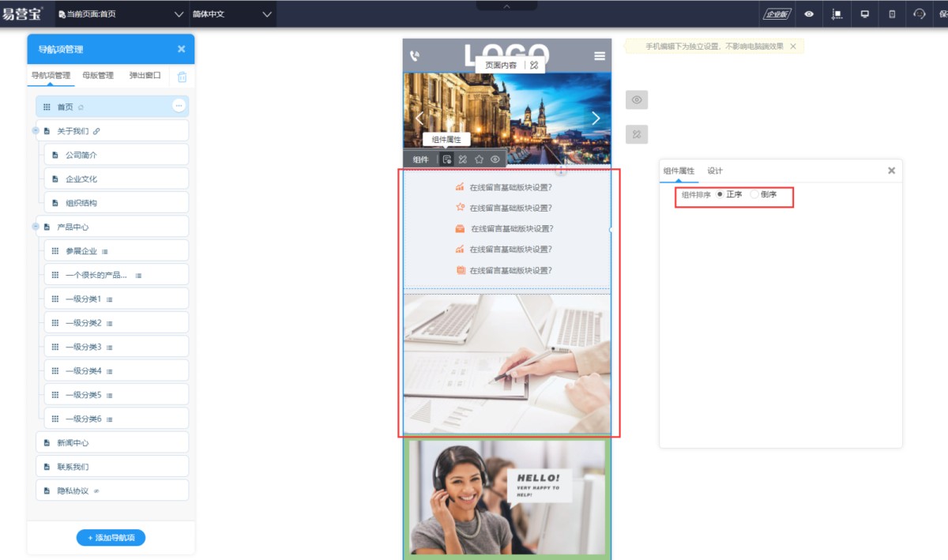Select 一级分类4 navigation item

click(x=116, y=371)
